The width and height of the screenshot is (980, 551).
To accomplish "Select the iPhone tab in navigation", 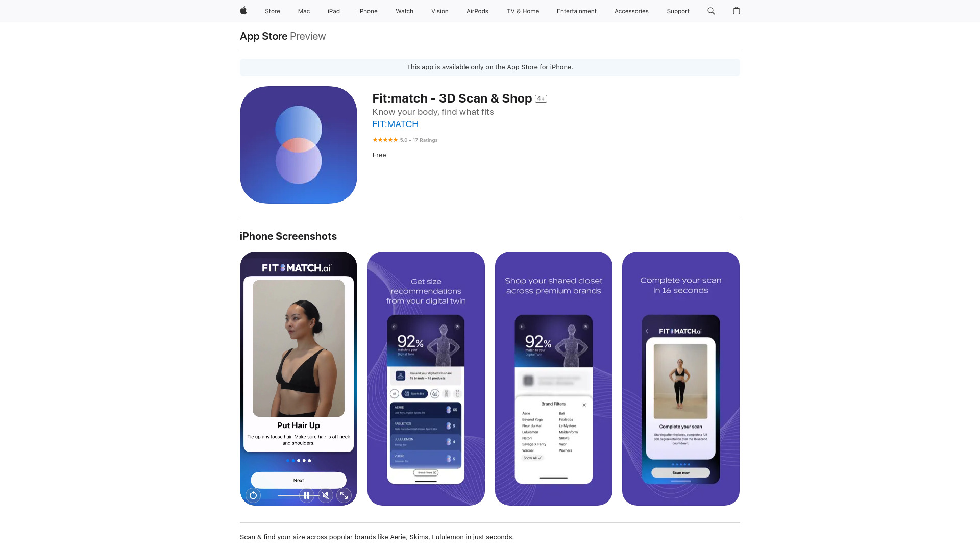I will tap(367, 11).
